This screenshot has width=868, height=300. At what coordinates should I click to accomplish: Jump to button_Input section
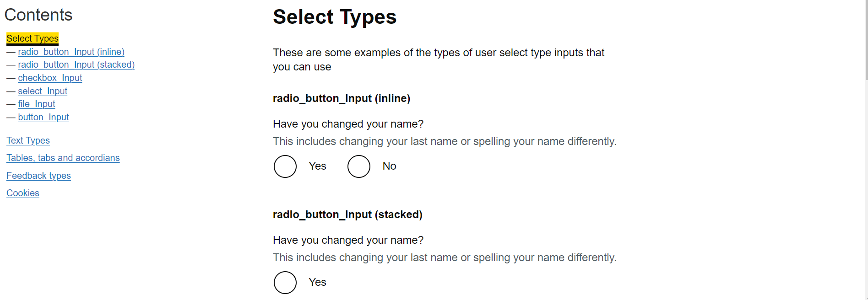pos(43,117)
